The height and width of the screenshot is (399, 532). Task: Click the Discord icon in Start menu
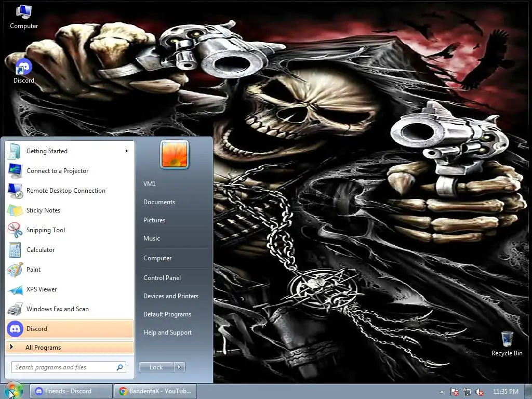click(x=15, y=329)
